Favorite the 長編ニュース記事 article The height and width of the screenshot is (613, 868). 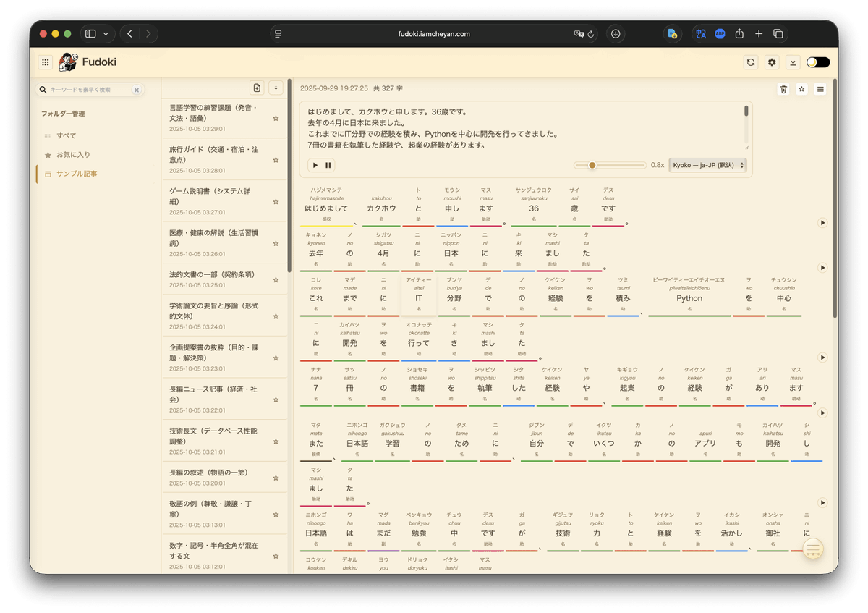point(276,399)
